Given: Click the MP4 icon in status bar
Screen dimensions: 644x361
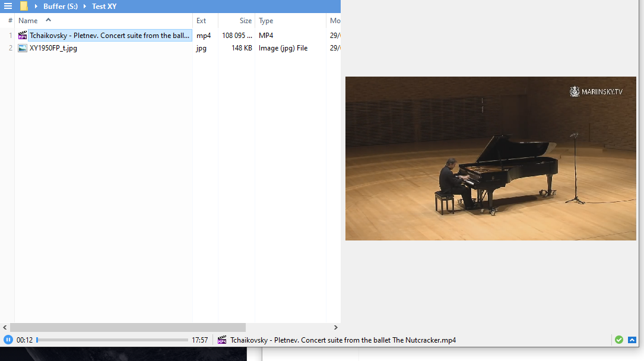Looking at the screenshot, I should point(223,340).
